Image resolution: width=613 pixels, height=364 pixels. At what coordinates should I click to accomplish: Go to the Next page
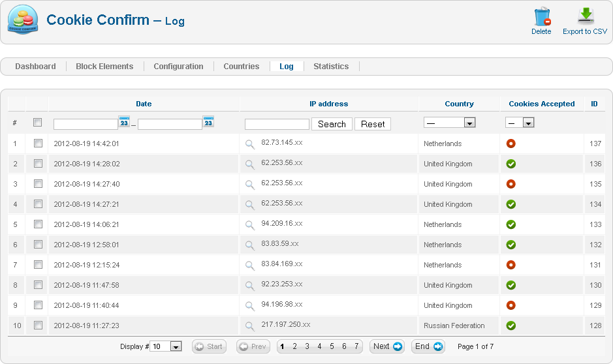(x=387, y=346)
